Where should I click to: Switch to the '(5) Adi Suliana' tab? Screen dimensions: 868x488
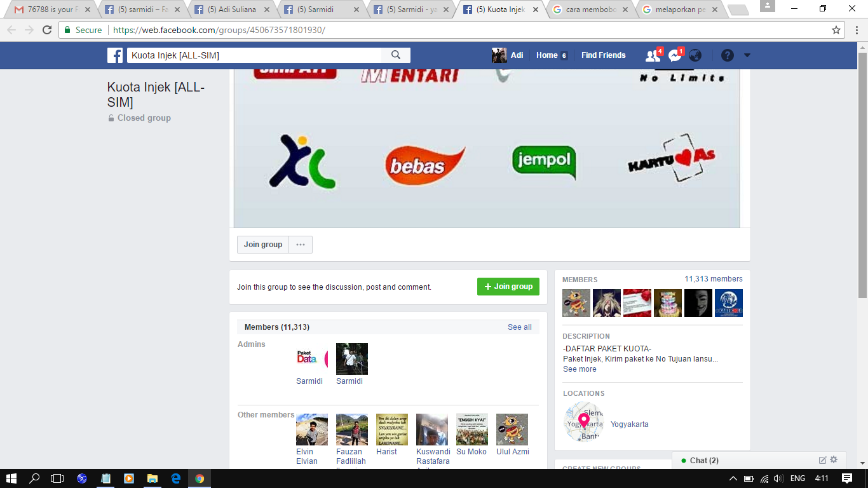[230, 10]
